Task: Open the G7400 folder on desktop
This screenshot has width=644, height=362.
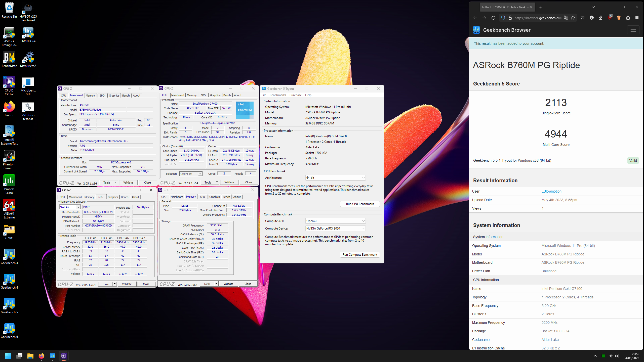Action: coord(9,232)
